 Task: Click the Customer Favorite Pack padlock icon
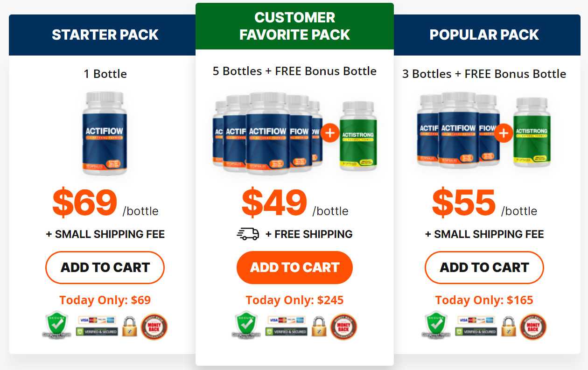coord(319,326)
